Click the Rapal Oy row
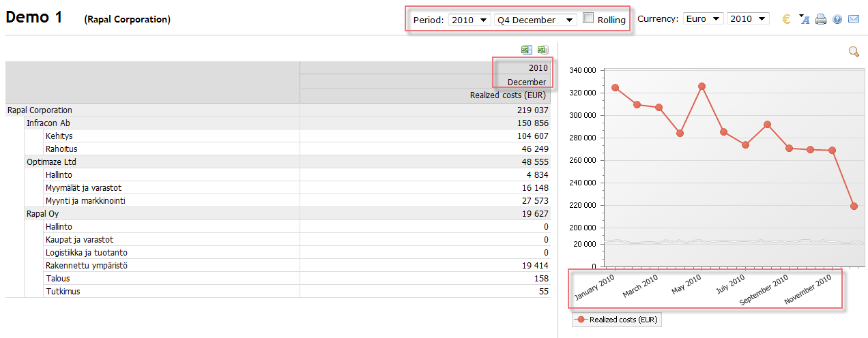Screen dimensions: 868x338 42,213
